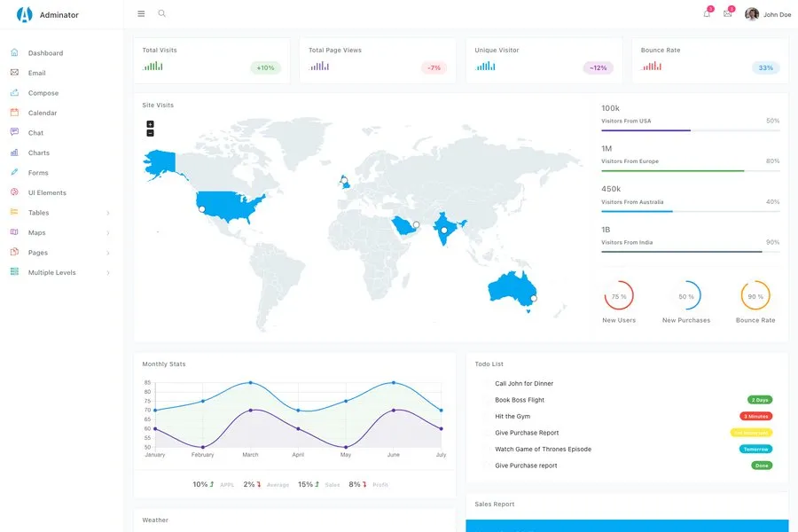Expand the Multiple Levels menu
This screenshot has width=798, height=532.
(108, 273)
